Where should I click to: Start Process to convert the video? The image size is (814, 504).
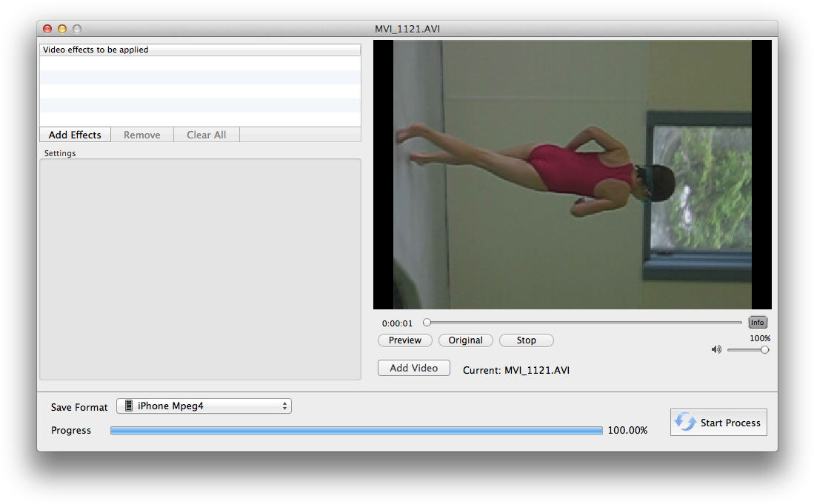pos(718,423)
